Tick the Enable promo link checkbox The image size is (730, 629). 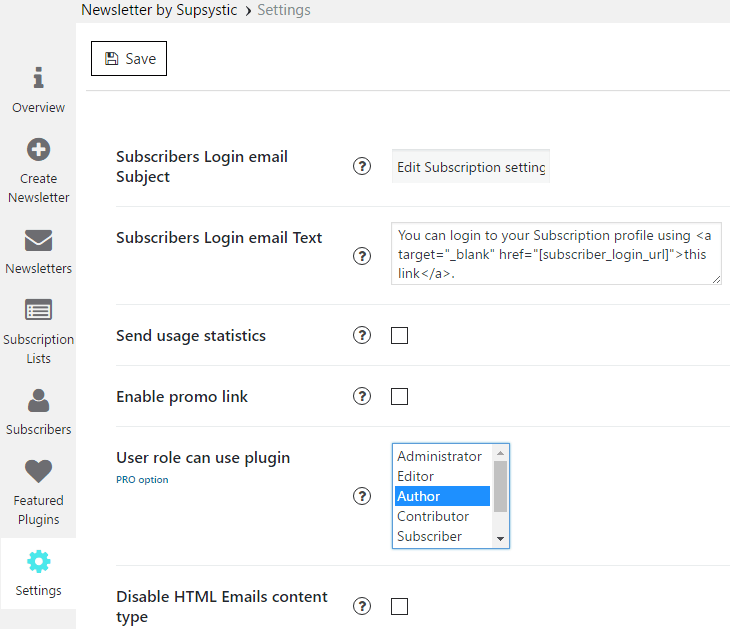pos(399,397)
